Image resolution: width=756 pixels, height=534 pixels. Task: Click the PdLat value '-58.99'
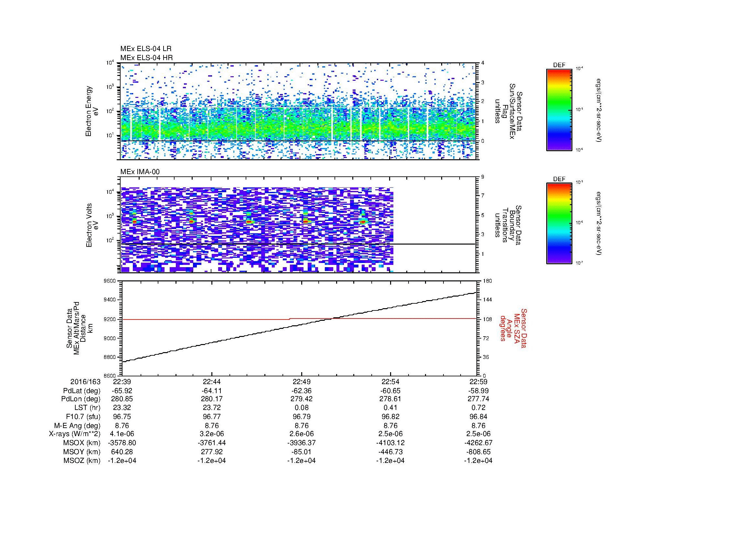(x=478, y=391)
